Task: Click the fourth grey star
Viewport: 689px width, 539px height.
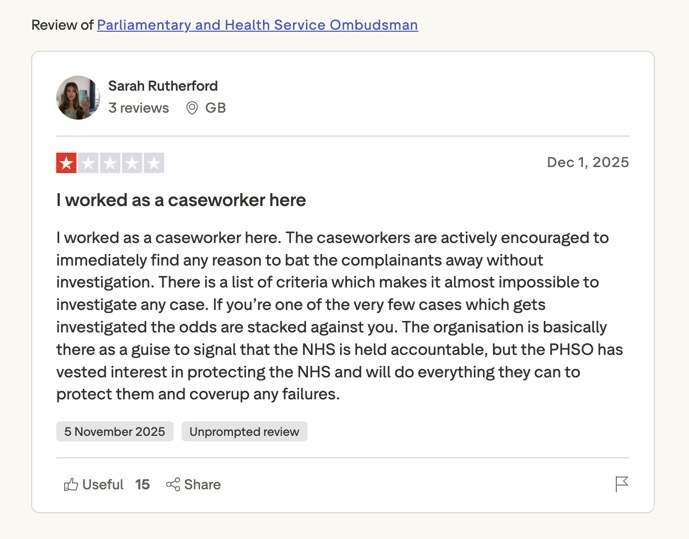Action: tap(132, 163)
